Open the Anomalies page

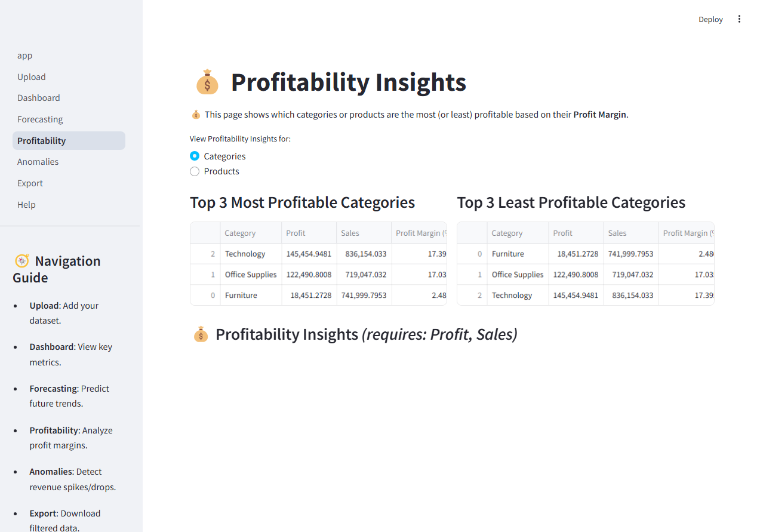[x=38, y=161]
